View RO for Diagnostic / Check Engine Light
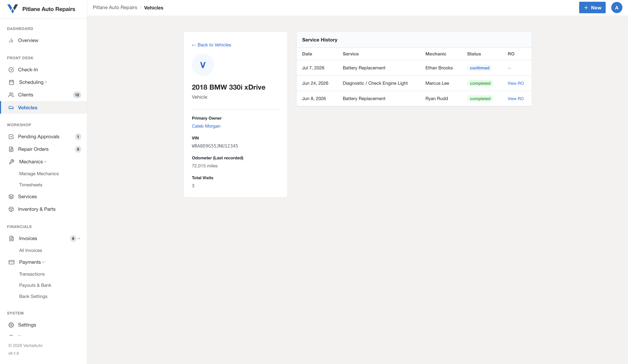Viewport: 628px width, 364px height. point(515,83)
